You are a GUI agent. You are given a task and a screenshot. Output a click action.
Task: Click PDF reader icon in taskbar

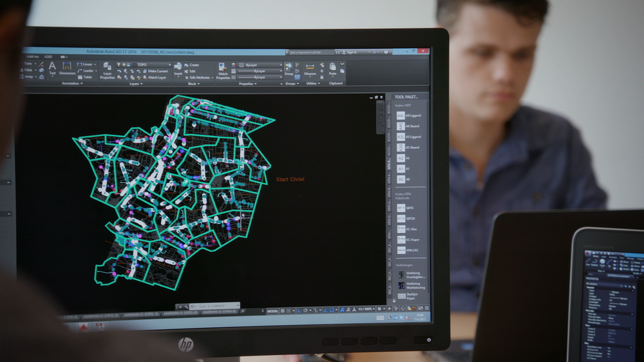coord(100,327)
